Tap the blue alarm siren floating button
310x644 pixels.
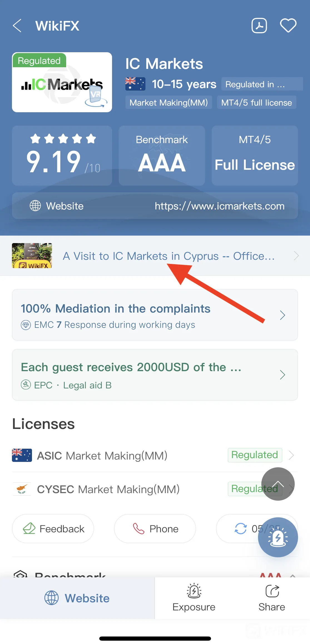(278, 537)
